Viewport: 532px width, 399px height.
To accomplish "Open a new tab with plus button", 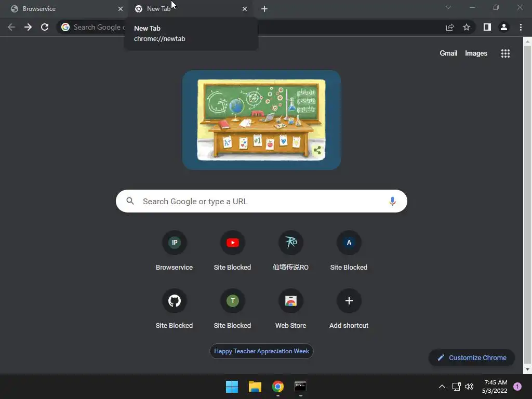I will [264, 9].
